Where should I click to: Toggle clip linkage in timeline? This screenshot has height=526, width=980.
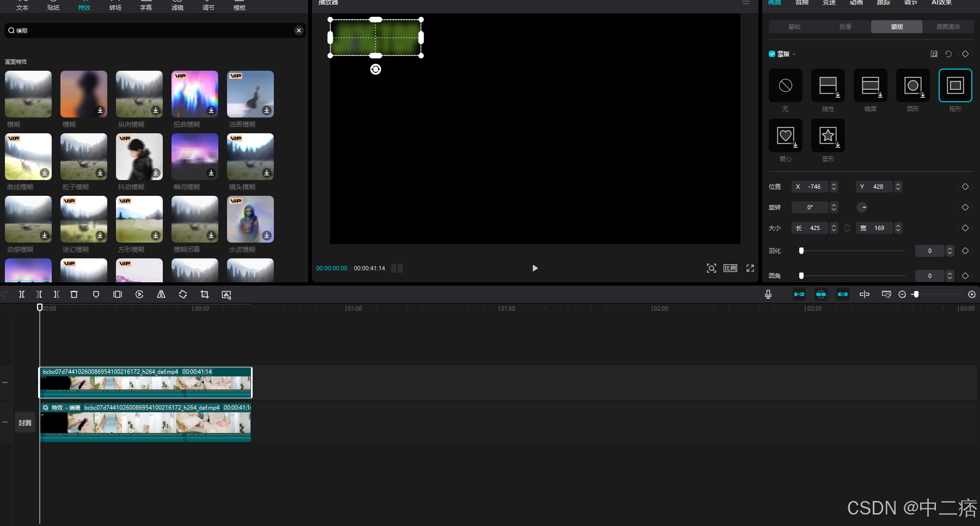pyautogui.click(x=843, y=294)
